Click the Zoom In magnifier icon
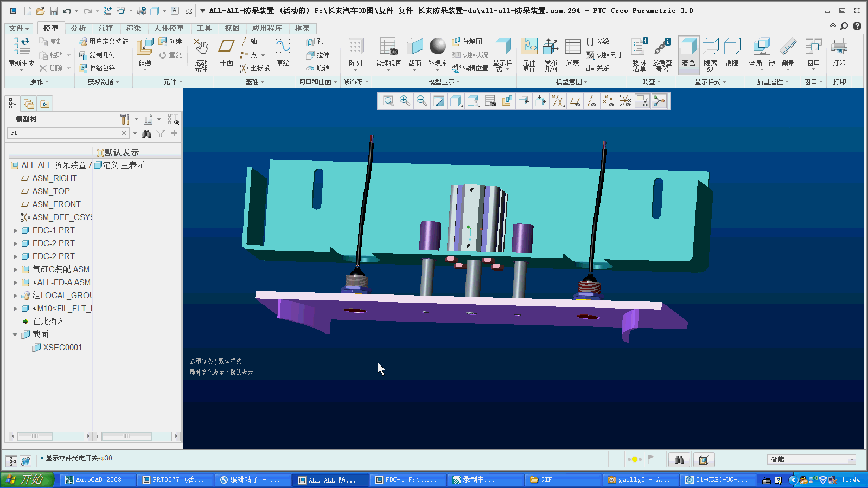Viewport: 868px width, 488px height. coord(405,101)
